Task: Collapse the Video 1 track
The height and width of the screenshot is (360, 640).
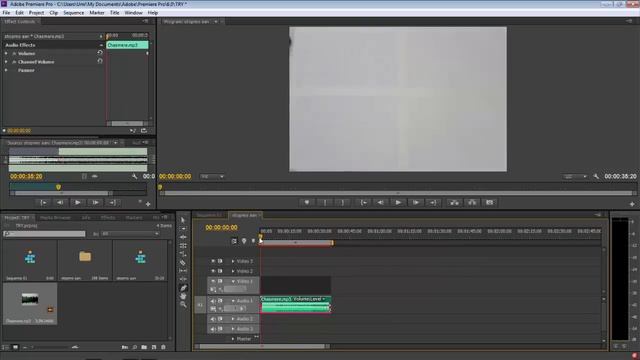Action: pyautogui.click(x=233, y=281)
